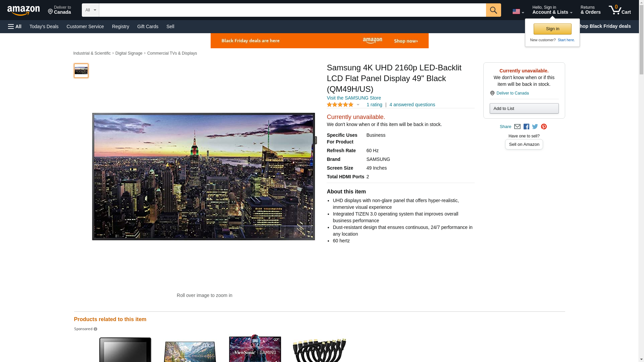This screenshot has width=644, height=362.
Task: Click the search magnifier button
Action: click(x=493, y=10)
